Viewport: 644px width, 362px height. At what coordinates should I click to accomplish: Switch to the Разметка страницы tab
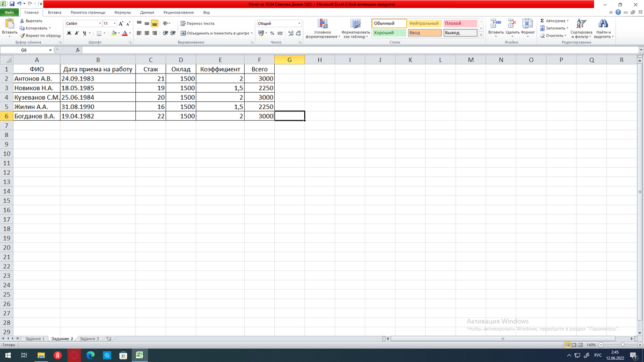click(88, 12)
